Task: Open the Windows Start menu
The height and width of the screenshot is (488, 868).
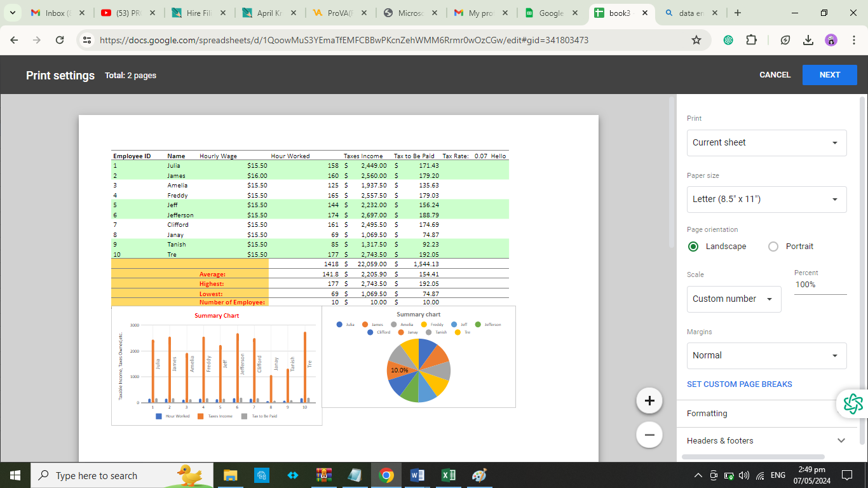Action: 15,475
